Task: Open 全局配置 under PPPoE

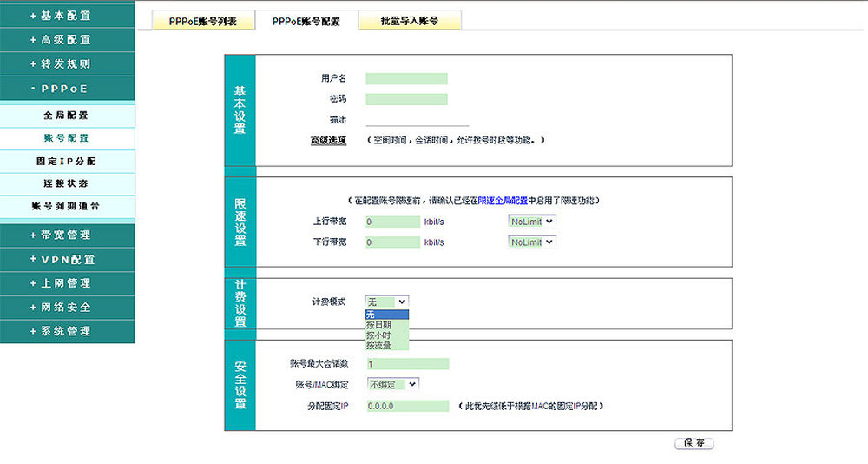Action: point(67,116)
